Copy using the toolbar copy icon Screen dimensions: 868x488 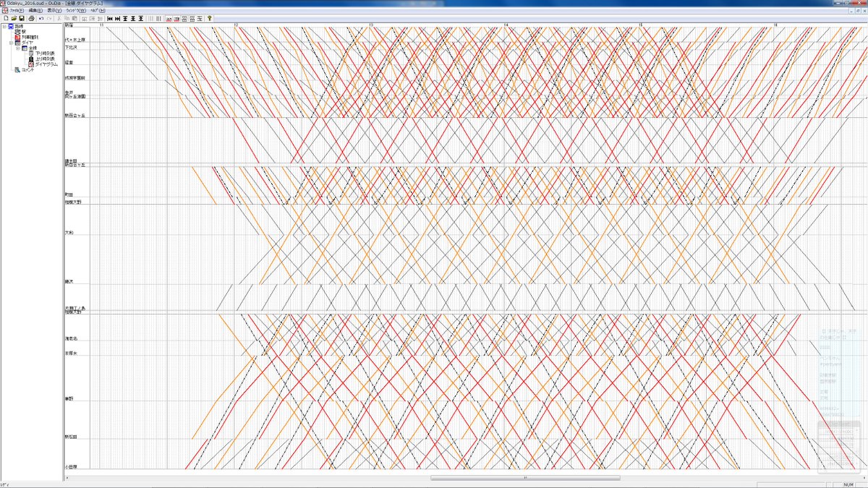pyautogui.click(x=67, y=18)
